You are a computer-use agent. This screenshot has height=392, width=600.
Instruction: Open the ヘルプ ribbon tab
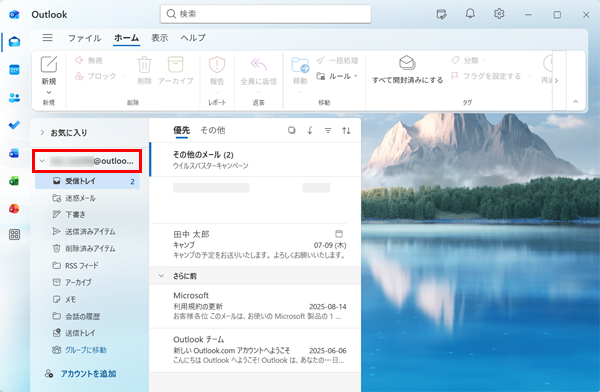(193, 38)
